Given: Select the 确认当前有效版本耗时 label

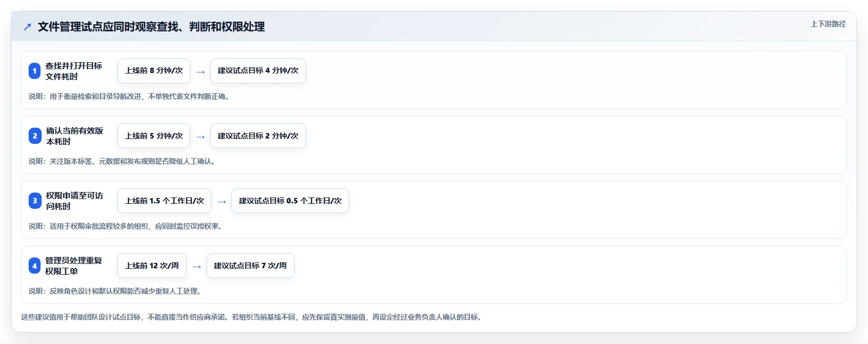Looking at the screenshot, I should click(74, 136).
